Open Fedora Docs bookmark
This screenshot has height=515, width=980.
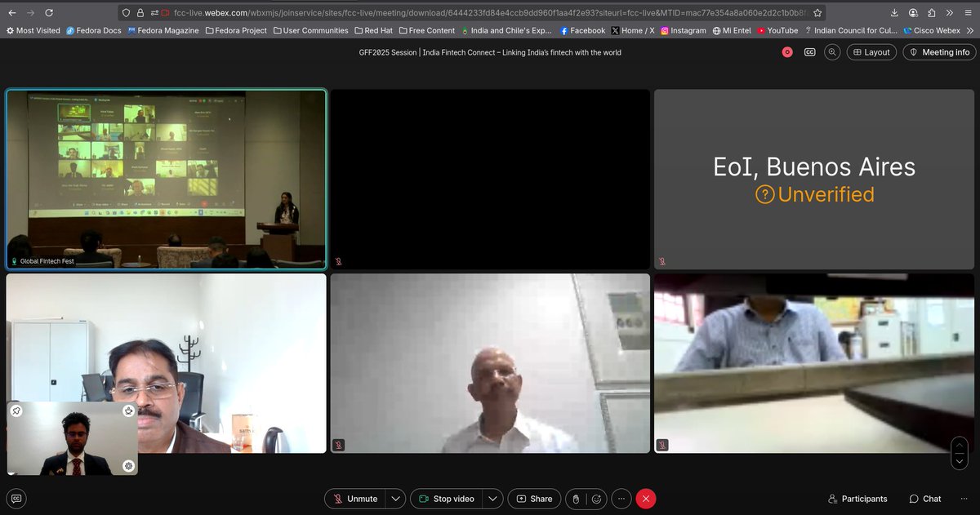click(93, 30)
